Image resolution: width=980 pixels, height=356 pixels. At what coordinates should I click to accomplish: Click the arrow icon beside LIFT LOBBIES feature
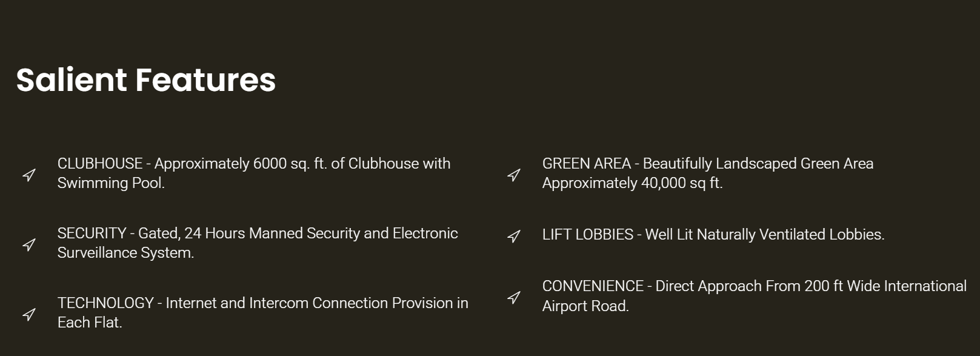point(514,236)
